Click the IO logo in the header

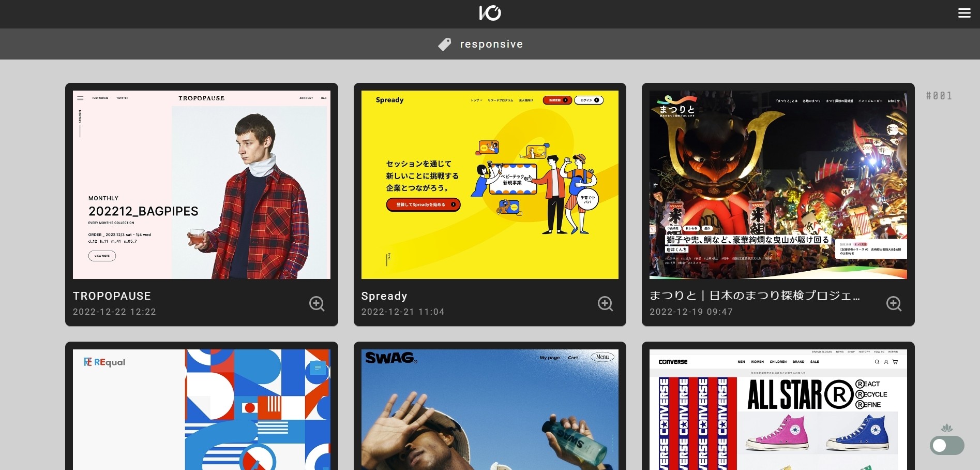[490, 13]
